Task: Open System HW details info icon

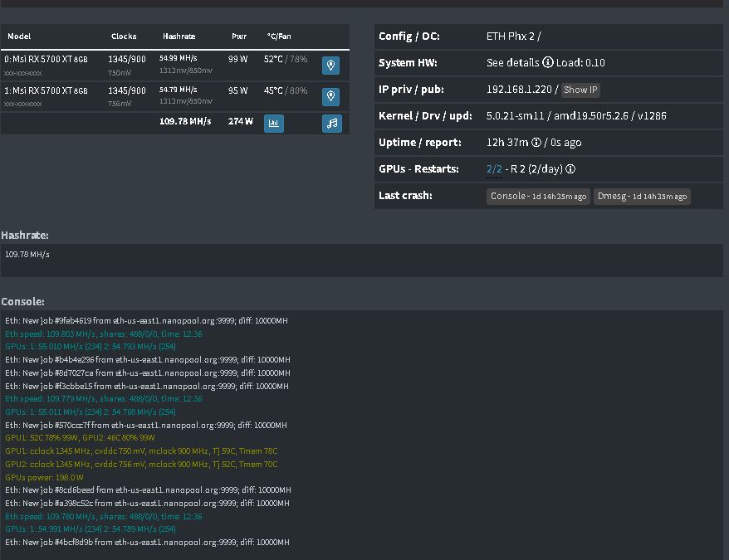Action: [x=548, y=62]
